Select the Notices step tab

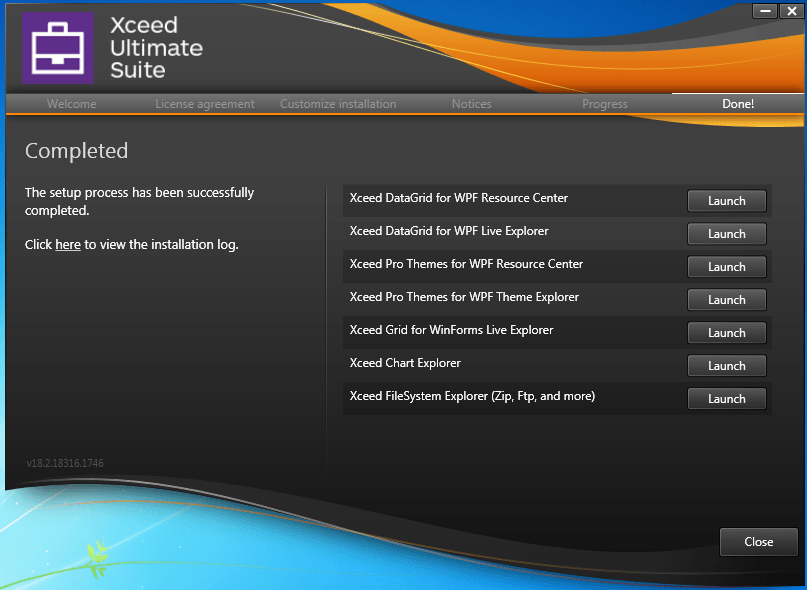(x=471, y=104)
